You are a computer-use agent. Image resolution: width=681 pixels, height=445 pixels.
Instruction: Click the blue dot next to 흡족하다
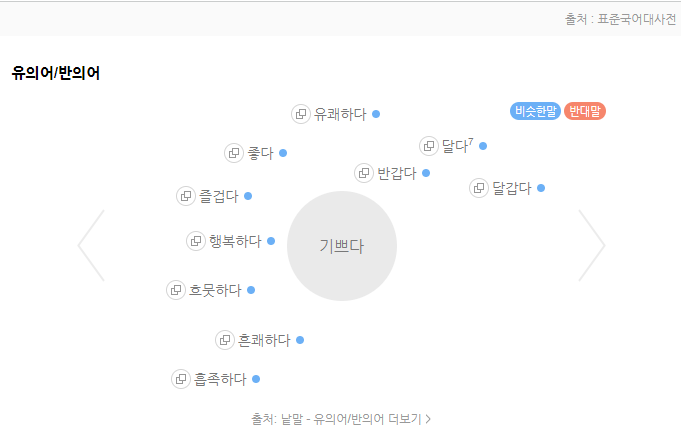[256, 379]
